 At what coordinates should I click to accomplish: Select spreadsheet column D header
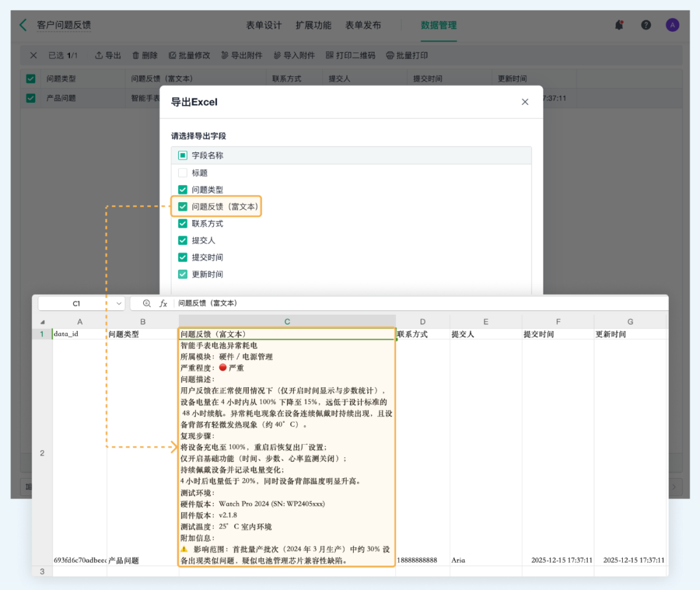[423, 321]
